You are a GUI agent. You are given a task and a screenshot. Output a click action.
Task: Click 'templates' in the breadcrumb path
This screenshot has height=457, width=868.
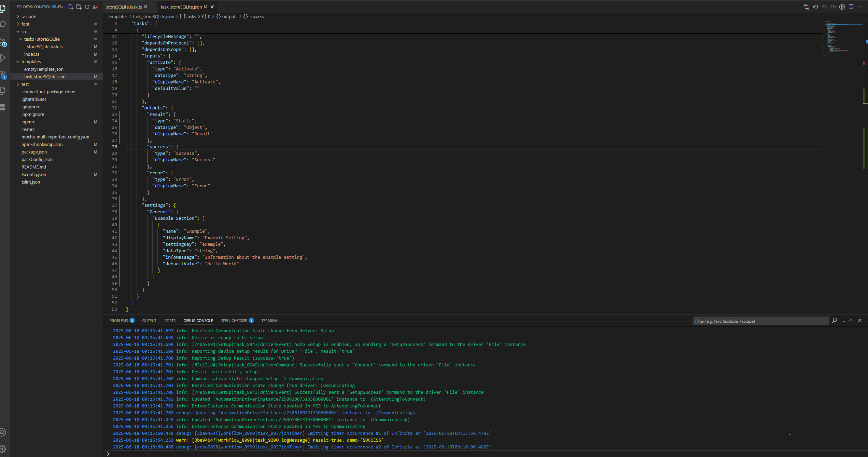[x=118, y=16]
